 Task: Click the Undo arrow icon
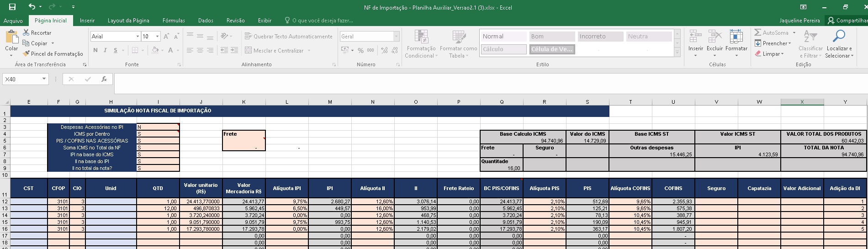[32, 7]
